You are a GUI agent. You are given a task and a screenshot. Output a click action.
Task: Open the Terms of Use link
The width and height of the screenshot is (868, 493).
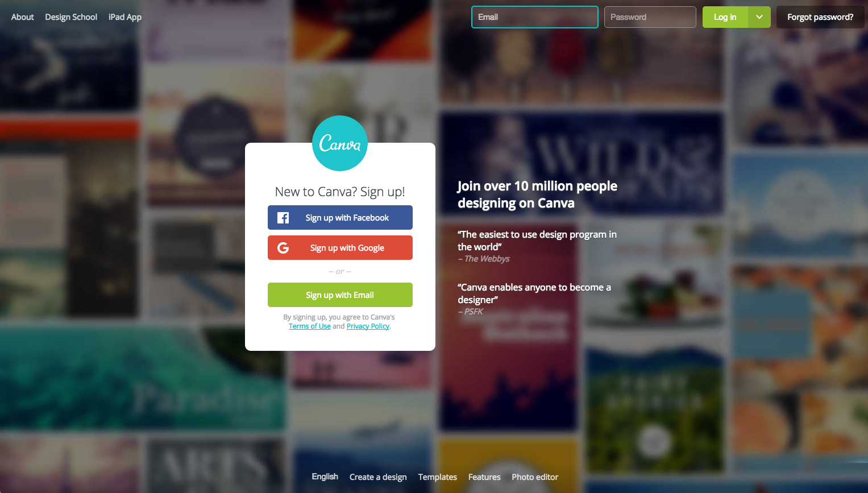[x=310, y=326]
